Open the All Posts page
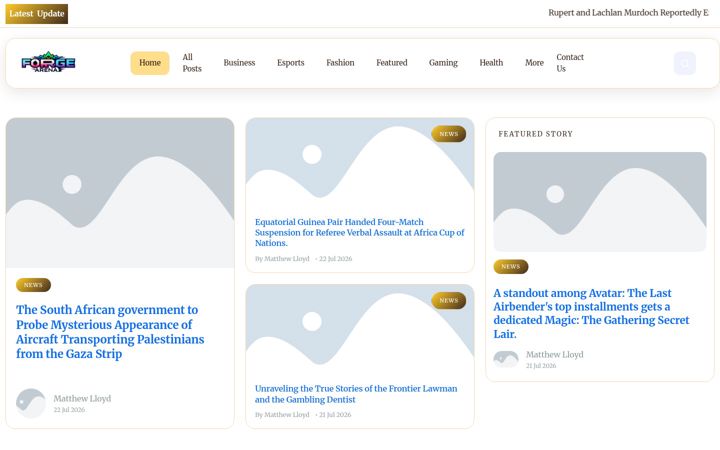 (x=192, y=63)
